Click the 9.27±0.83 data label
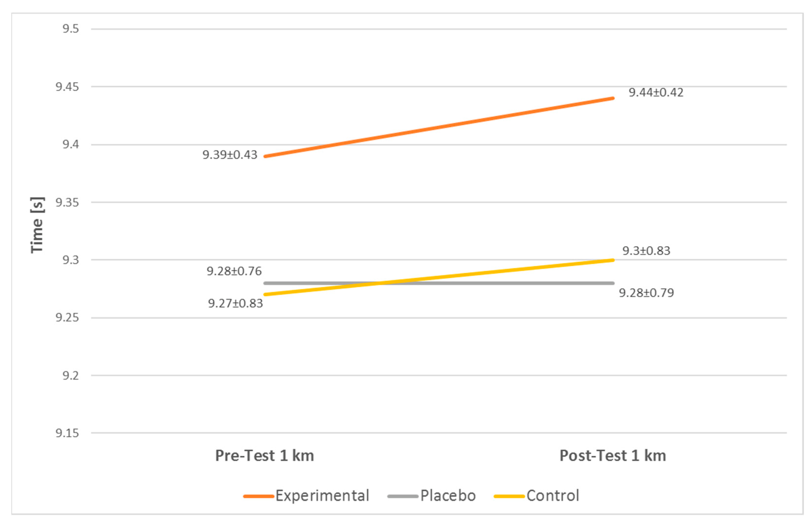 pos(235,303)
